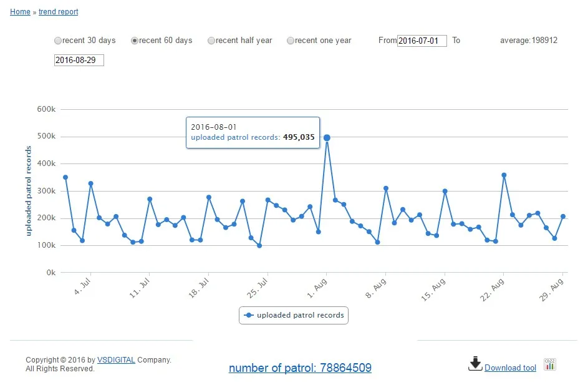Click the 495,035 tooltip value
588x385 pixels.
coord(299,137)
